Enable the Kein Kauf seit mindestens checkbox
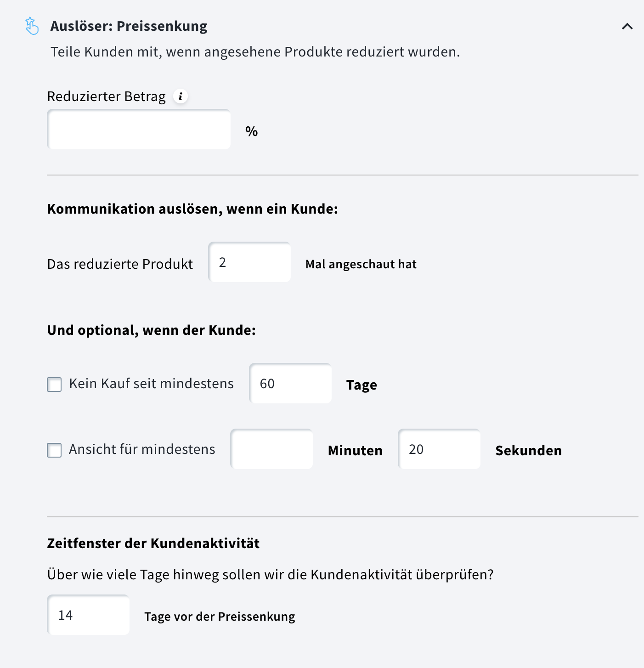 click(54, 385)
